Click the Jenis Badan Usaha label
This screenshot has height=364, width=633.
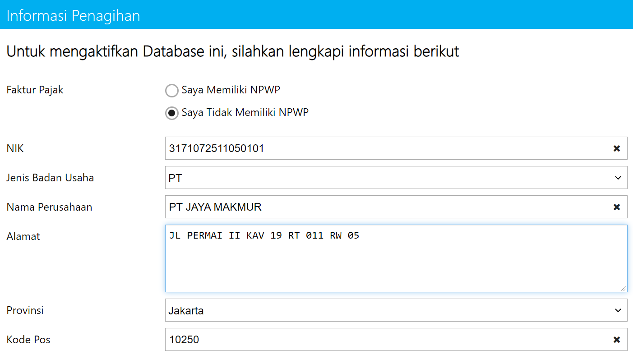tap(50, 178)
